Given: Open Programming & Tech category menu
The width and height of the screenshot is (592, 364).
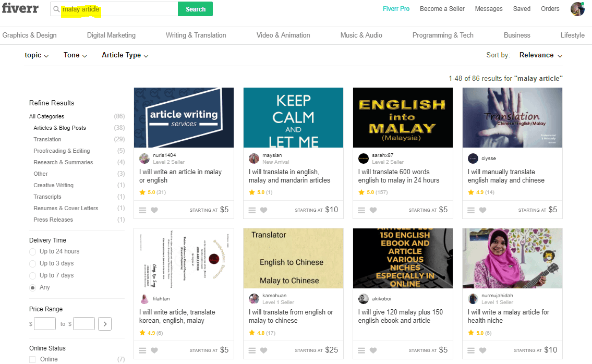Looking at the screenshot, I should coord(442,35).
